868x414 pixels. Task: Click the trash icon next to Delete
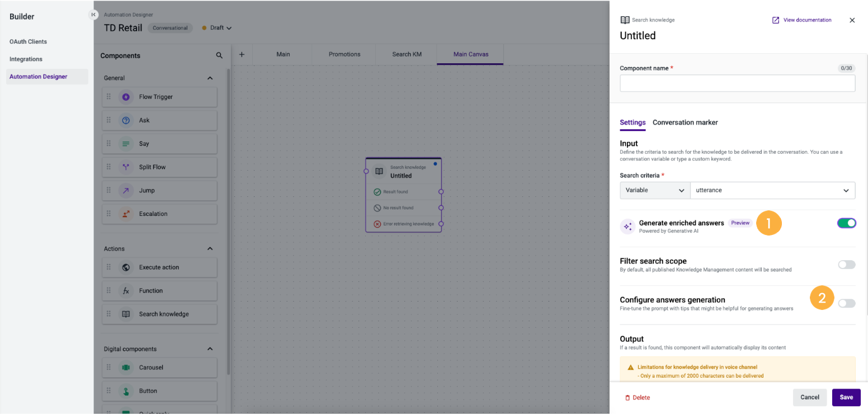pos(628,398)
